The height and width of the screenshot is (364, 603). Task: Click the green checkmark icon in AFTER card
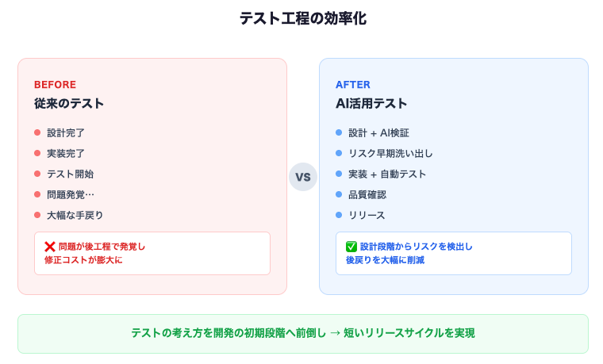click(351, 247)
